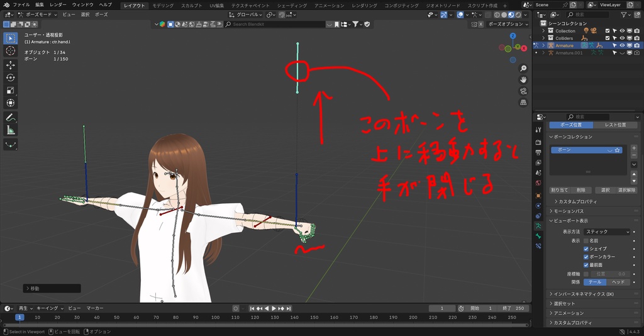Open the Object properties tab
Viewport: 644px width, 336px height.
click(538, 196)
